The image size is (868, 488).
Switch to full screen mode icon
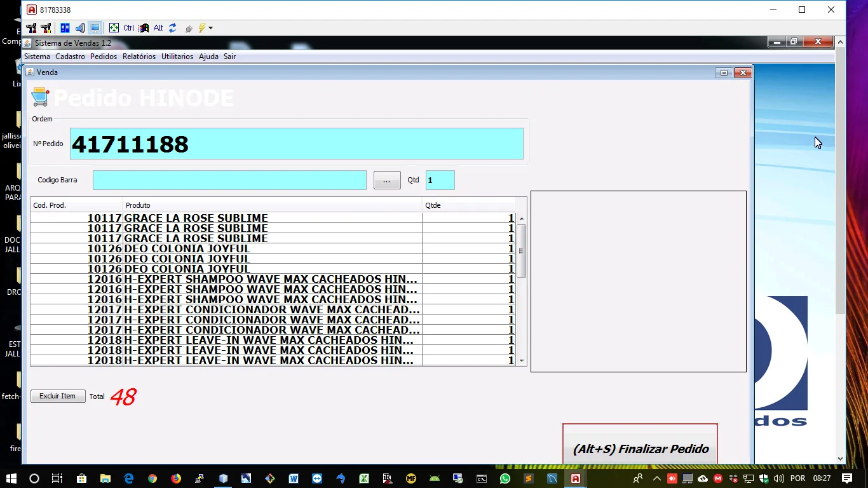click(114, 28)
